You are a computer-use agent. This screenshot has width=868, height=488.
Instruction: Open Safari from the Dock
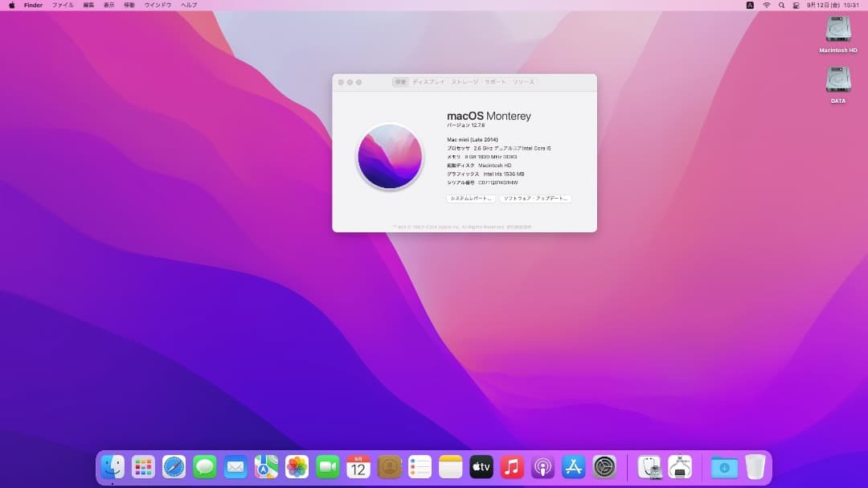coord(174,466)
